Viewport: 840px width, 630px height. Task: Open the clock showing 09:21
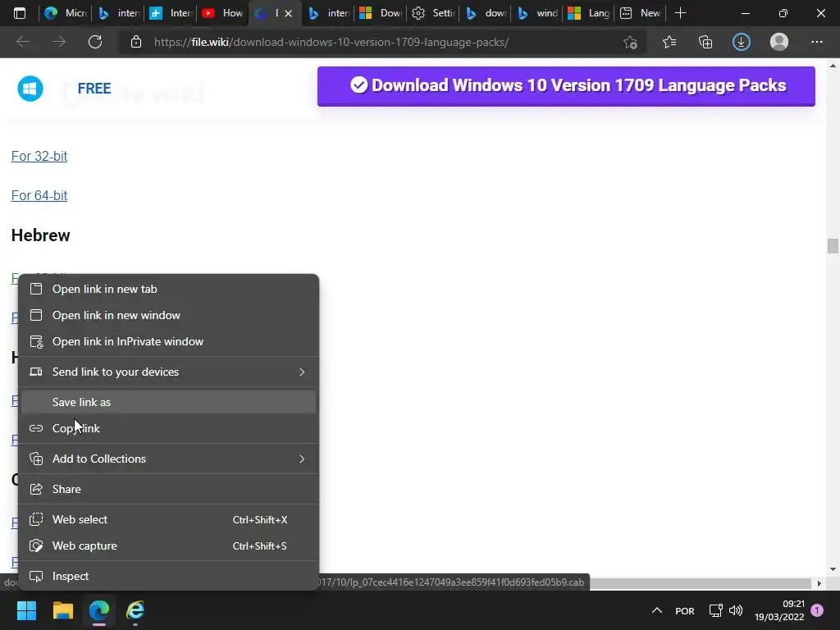(779, 610)
